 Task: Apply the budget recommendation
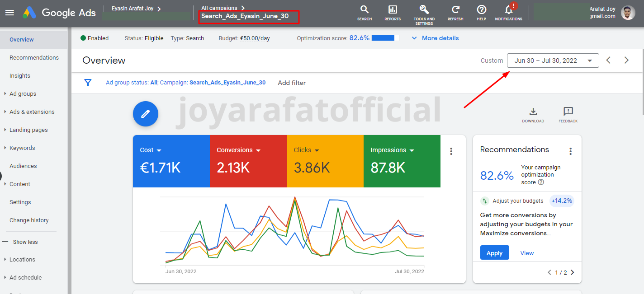pyautogui.click(x=494, y=253)
